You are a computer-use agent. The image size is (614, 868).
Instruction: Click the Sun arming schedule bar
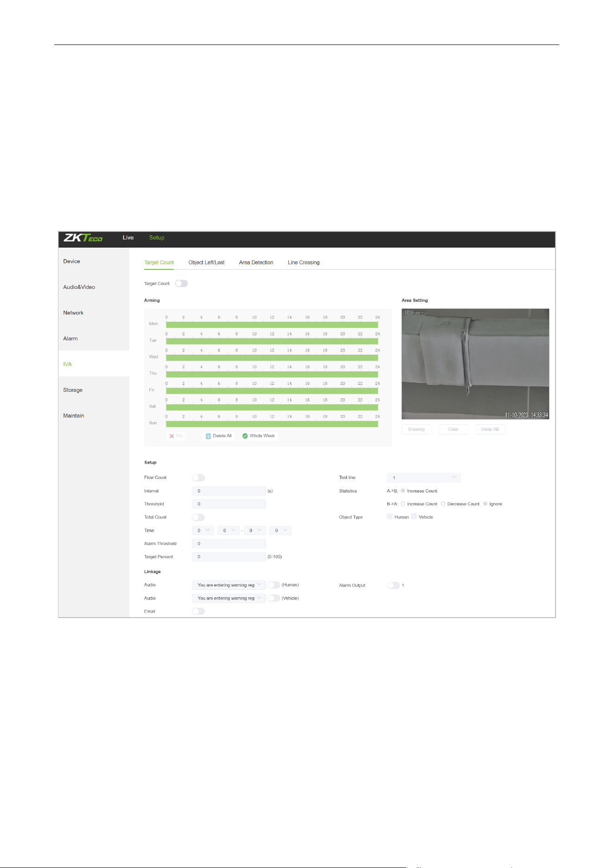272,424
